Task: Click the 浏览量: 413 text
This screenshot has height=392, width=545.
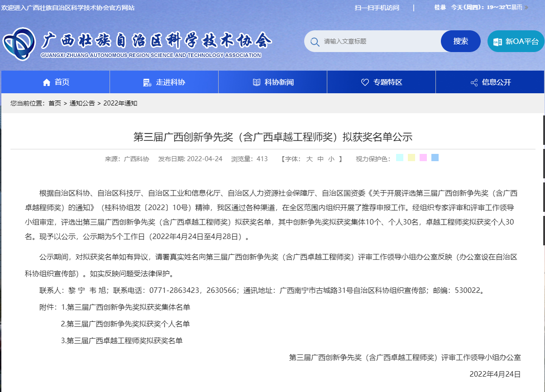Action: (x=249, y=159)
